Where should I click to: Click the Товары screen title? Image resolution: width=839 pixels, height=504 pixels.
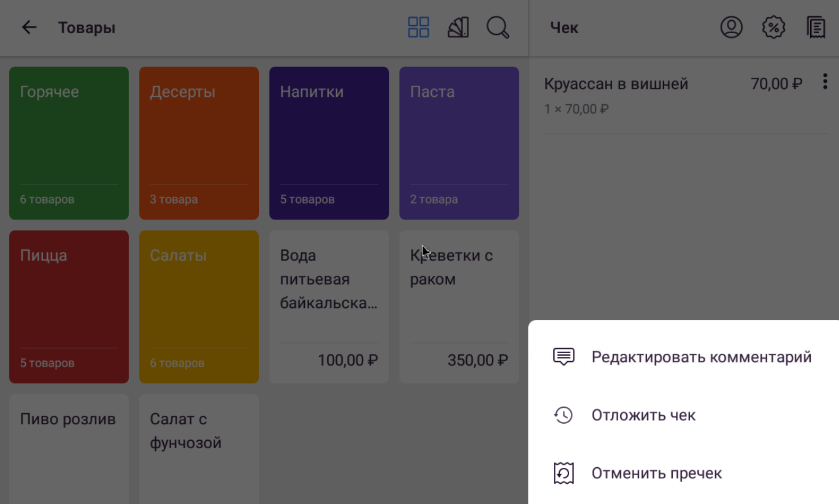pos(86,28)
